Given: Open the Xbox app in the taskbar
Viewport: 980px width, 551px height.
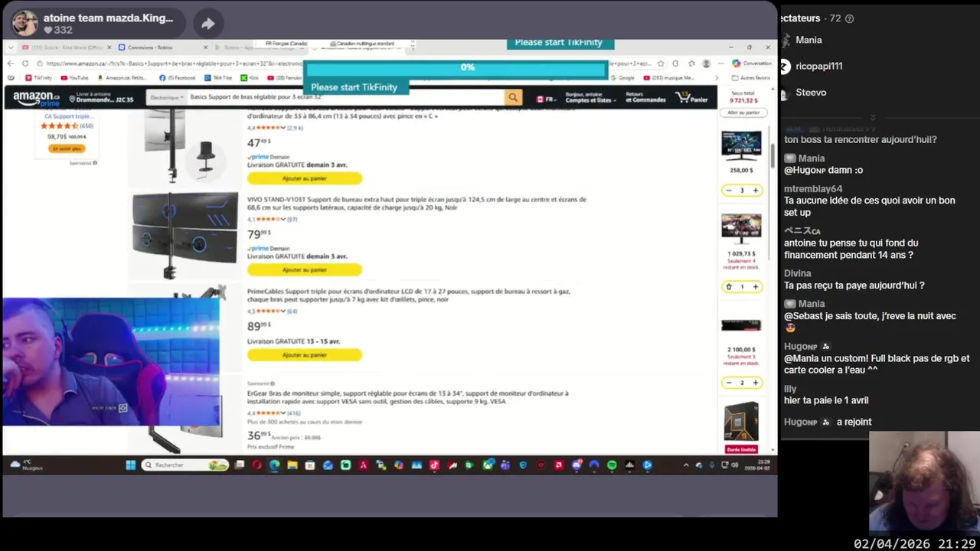Looking at the screenshot, I should click(x=488, y=465).
